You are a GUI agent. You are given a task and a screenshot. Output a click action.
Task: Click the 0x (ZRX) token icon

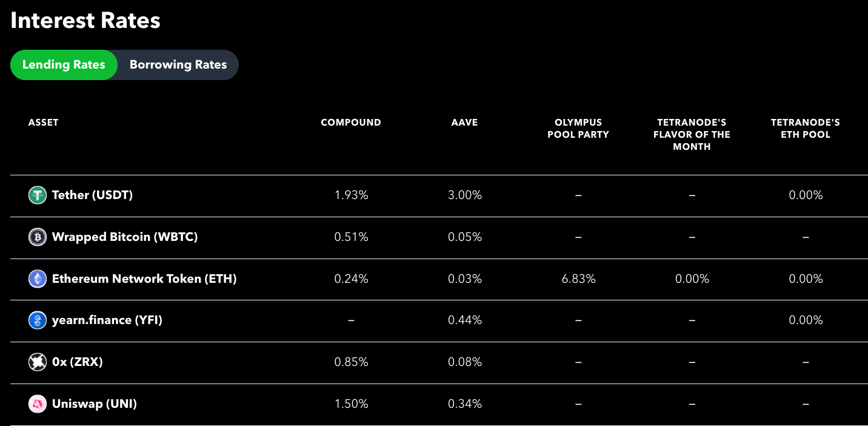click(38, 362)
